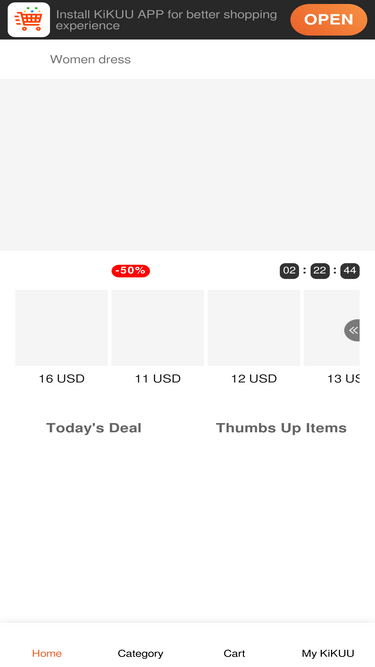This screenshot has height=667, width=375.
Task: Open the large promotional banner
Action: pos(187,165)
